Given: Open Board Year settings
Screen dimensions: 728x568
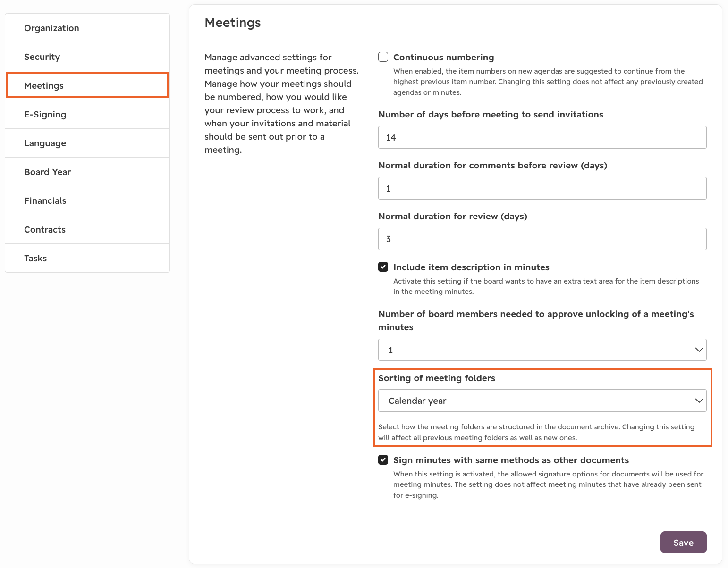Looking at the screenshot, I should pyautogui.click(x=87, y=172).
